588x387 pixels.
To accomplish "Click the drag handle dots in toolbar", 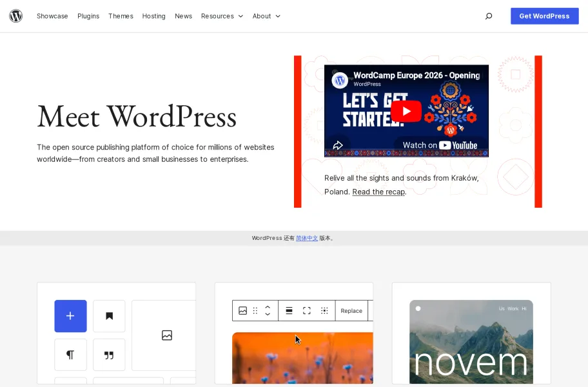I will tap(255, 310).
